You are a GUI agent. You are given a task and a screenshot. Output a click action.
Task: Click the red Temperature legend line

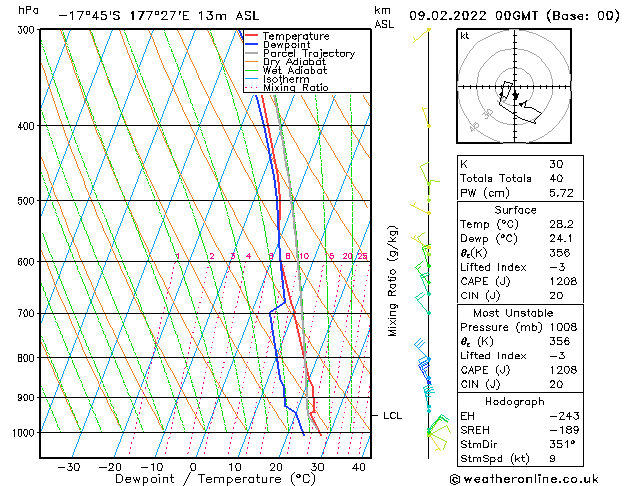[252, 36]
